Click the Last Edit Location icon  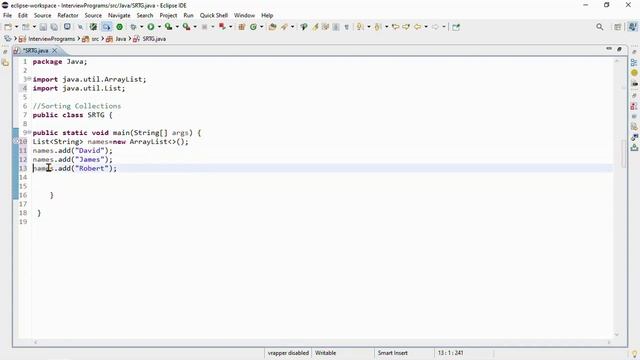pos(396,27)
